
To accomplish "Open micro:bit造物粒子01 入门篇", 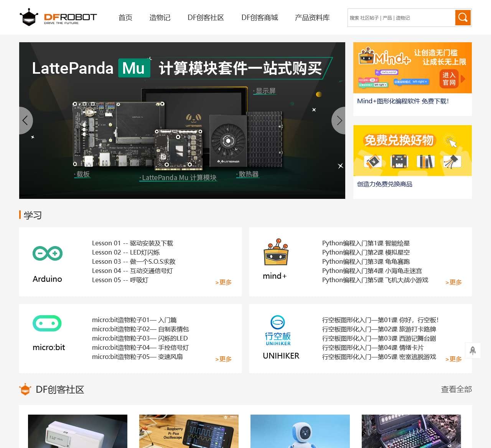I will pos(134,320).
